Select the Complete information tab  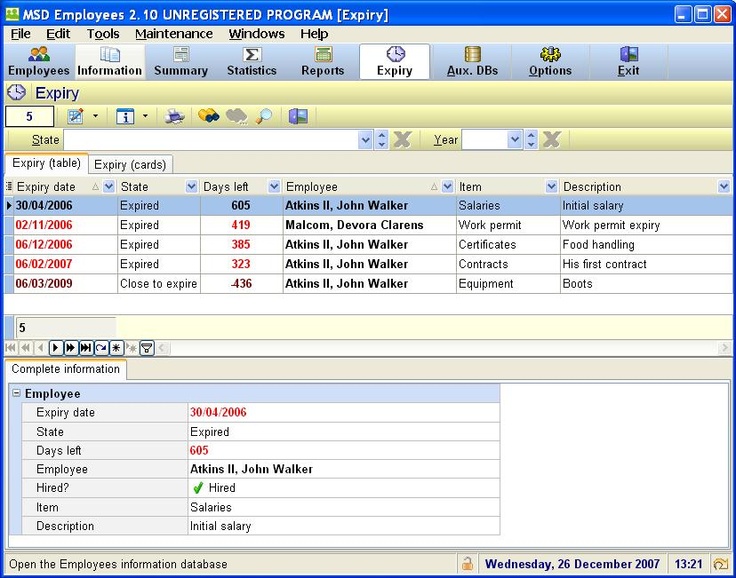(66, 369)
